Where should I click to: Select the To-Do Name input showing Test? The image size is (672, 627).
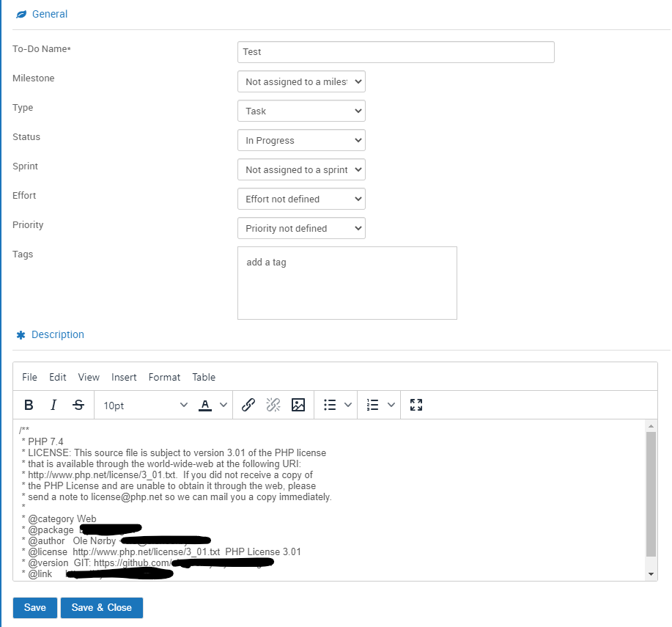pos(395,52)
